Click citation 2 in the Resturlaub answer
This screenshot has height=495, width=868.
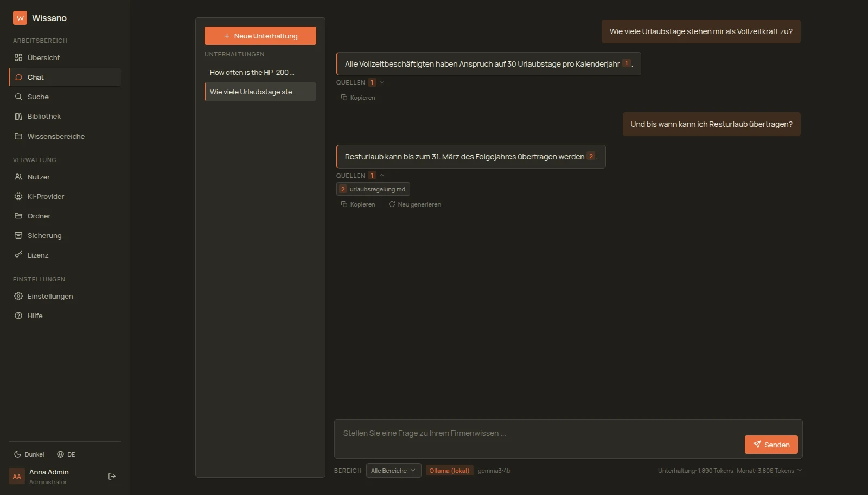[591, 156]
